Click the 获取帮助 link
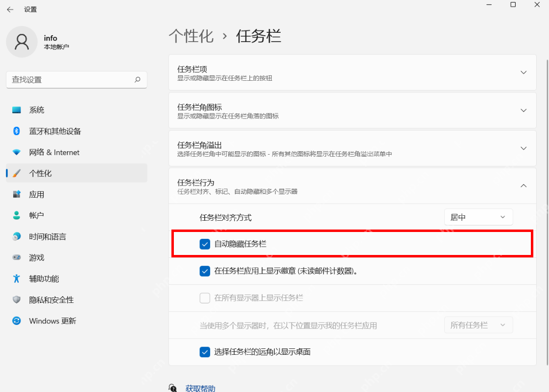The height and width of the screenshot is (392, 549). [x=200, y=388]
